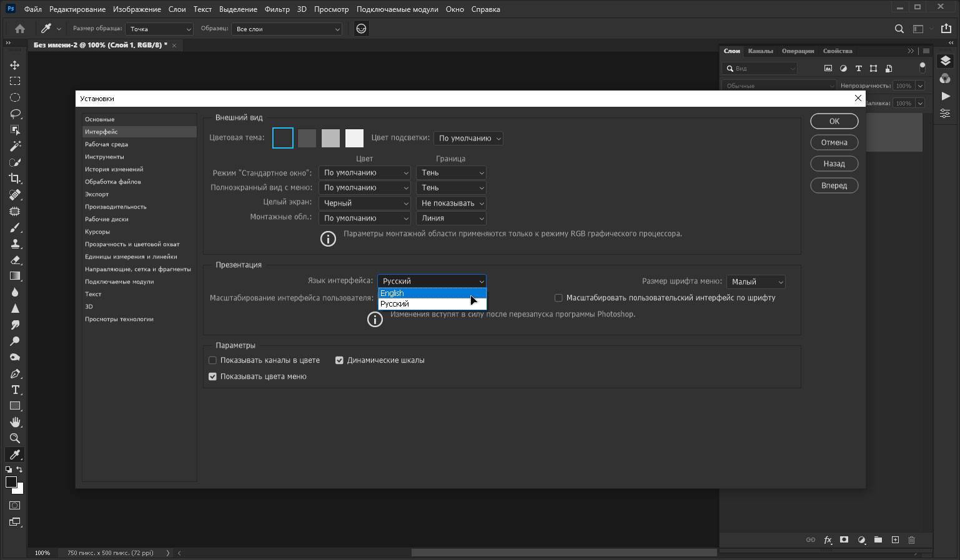Uncheck 'Показывать цвета меню' checkbox
The height and width of the screenshot is (560, 960).
click(x=212, y=376)
